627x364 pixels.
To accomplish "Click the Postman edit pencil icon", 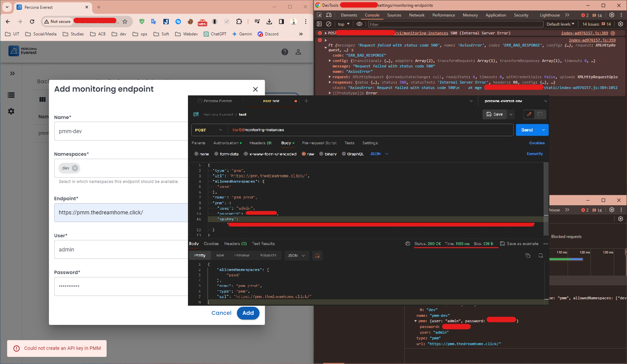I will (529, 114).
